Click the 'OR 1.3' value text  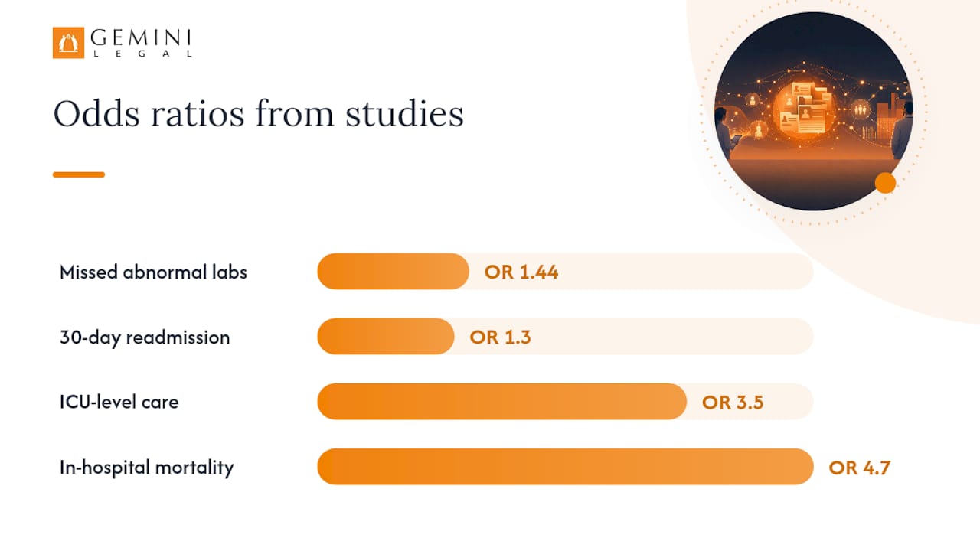(501, 337)
